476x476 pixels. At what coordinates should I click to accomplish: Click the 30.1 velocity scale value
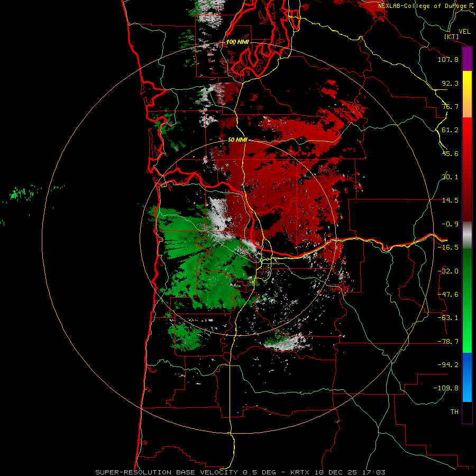click(x=450, y=177)
